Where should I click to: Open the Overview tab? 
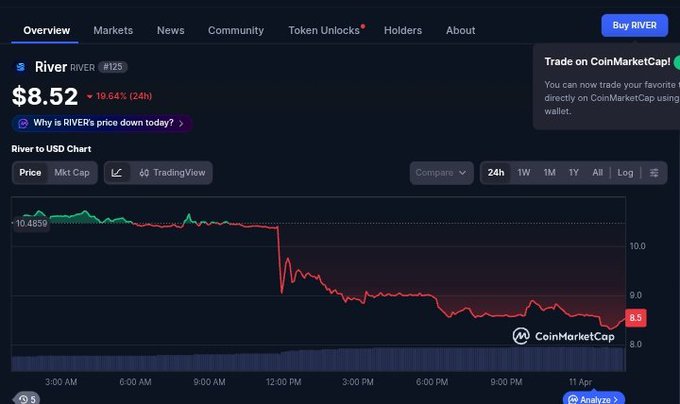click(46, 30)
